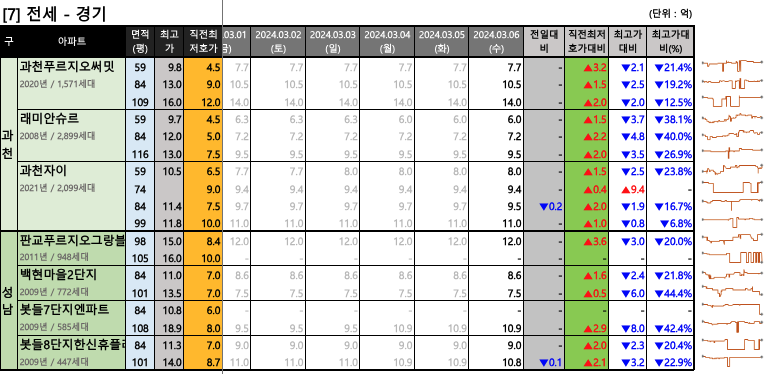Select the '전일대비' column header

coord(544,41)
